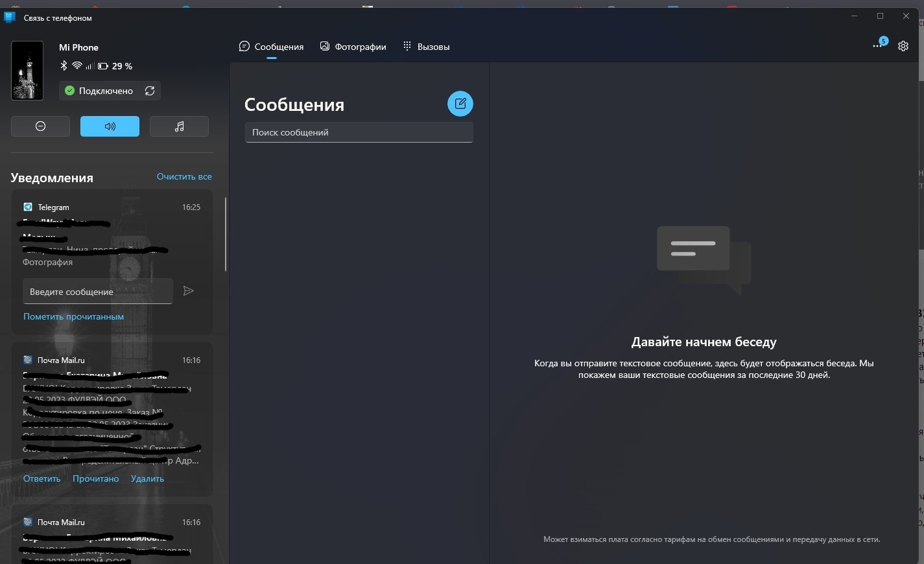Click Ответить on the 16:16 Mail.ru notification
Screen dimensions: 924x564
point(41,478)
